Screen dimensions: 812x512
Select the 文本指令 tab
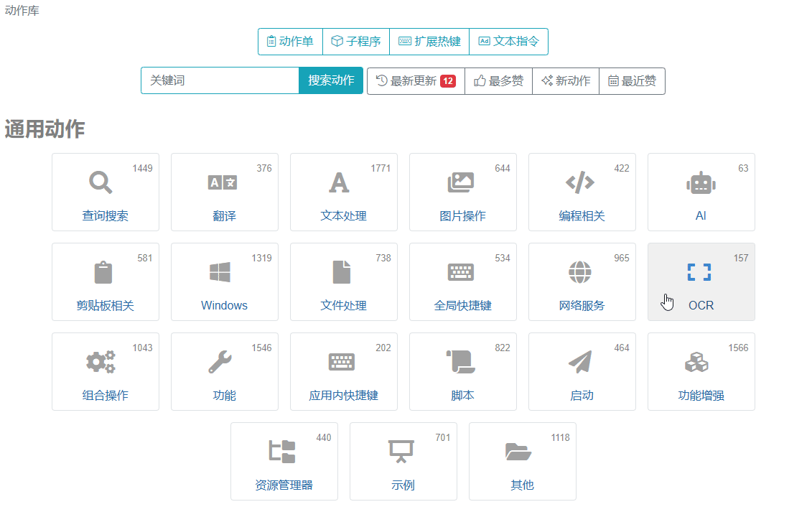pos(508,42)
